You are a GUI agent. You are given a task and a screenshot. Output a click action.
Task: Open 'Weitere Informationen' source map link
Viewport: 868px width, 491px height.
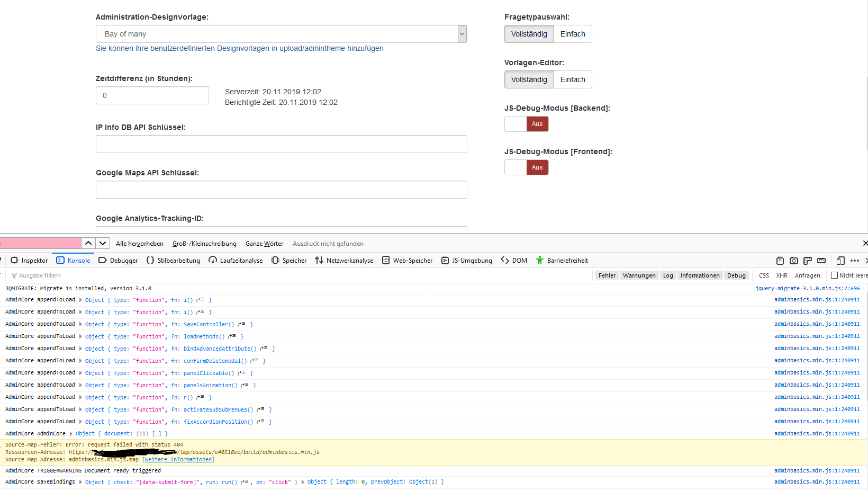[x=178, y=460]
